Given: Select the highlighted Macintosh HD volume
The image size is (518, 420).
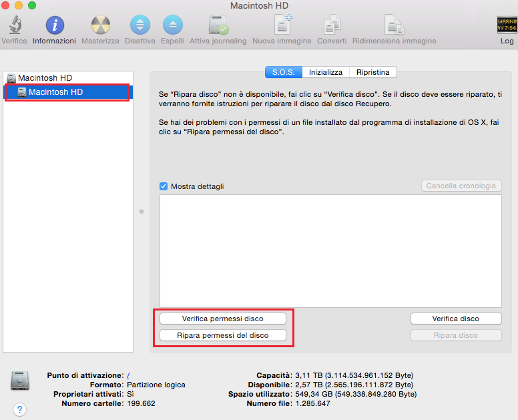Looking at the screenshot, I should point(68,92).
